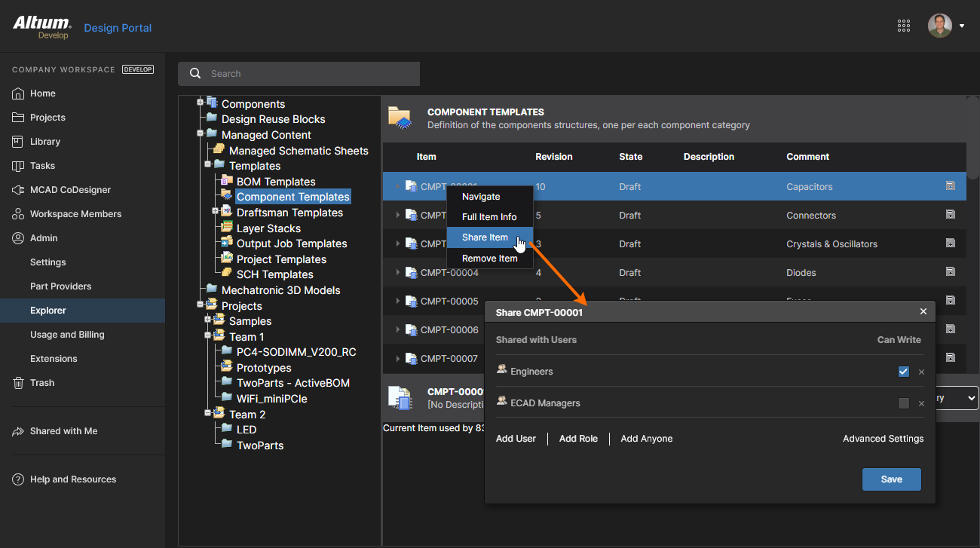Enable Can Write for ECAD Managers
This screenshot has width=980, height=548.
904,403
